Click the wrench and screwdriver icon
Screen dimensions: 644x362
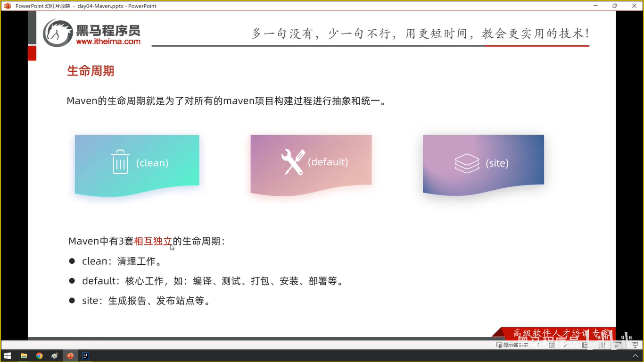[293, 162]
